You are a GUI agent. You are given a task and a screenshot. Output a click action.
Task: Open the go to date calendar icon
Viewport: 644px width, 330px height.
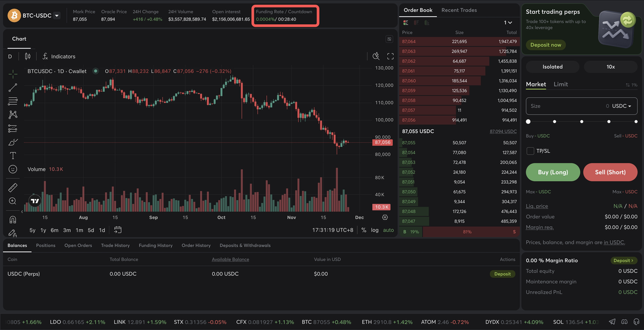(x=118, y=230)
